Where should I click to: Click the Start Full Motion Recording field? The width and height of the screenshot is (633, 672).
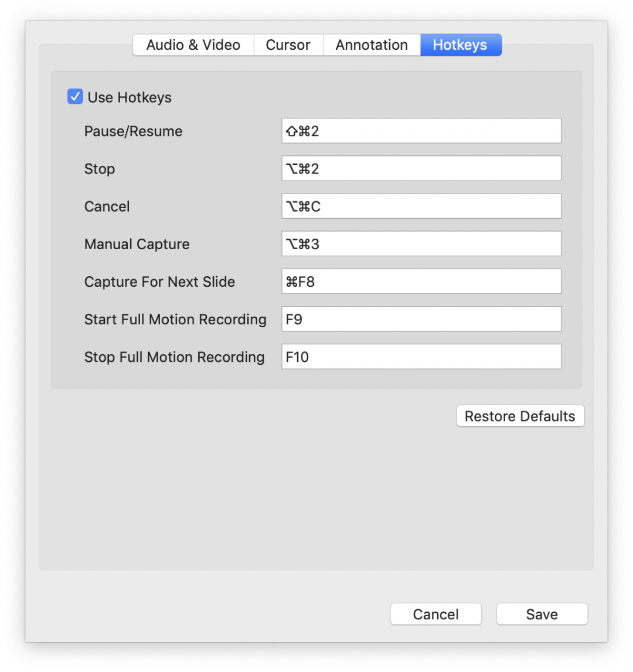(x=421, y=318)
